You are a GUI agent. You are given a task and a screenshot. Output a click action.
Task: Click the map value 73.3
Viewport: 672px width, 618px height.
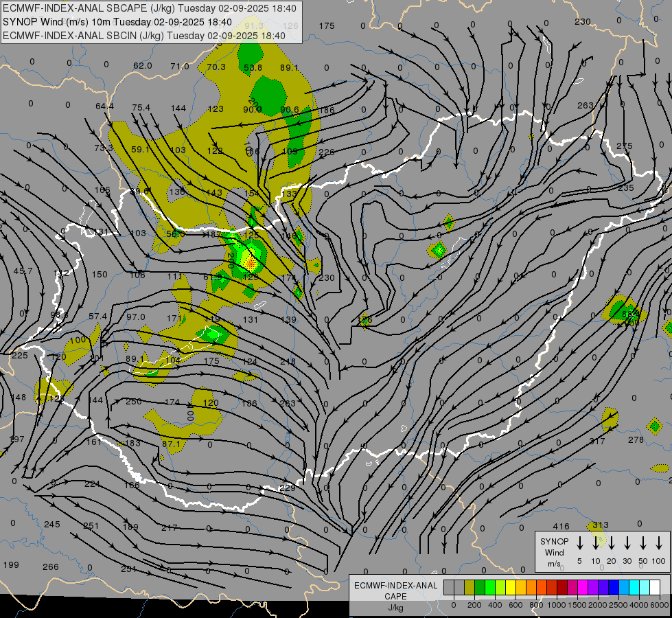click(x=104, y=148)
